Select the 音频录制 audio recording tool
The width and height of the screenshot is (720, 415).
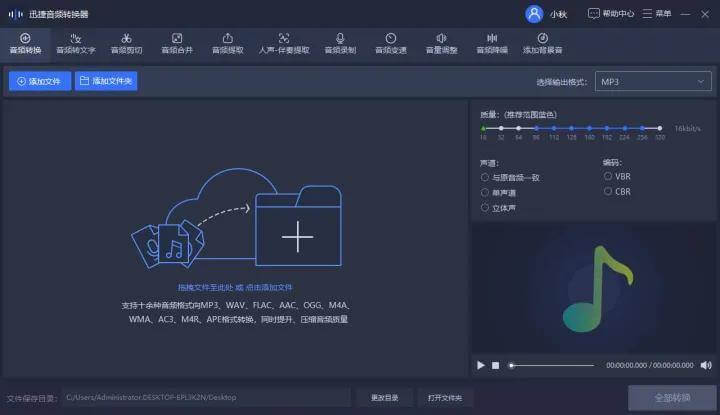pyautogui.click(x=340, y=44)
